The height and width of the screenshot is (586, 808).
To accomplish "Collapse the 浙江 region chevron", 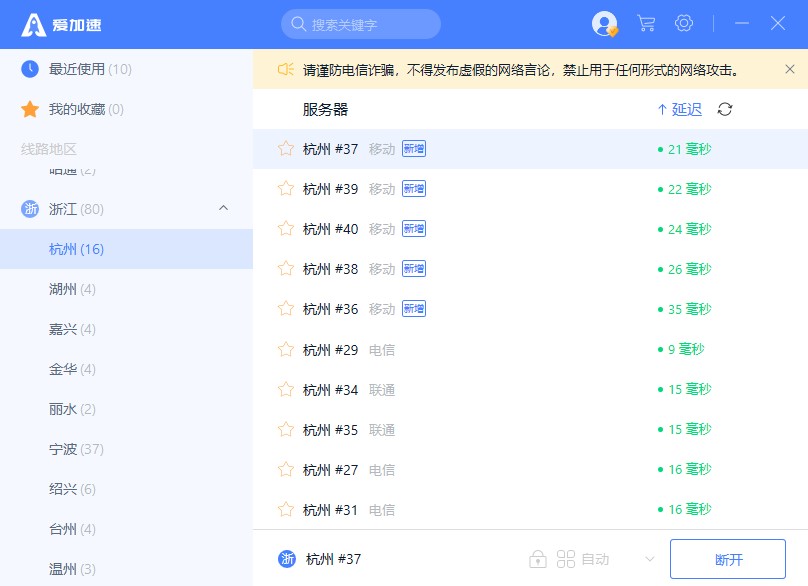I will pos(223,208).
